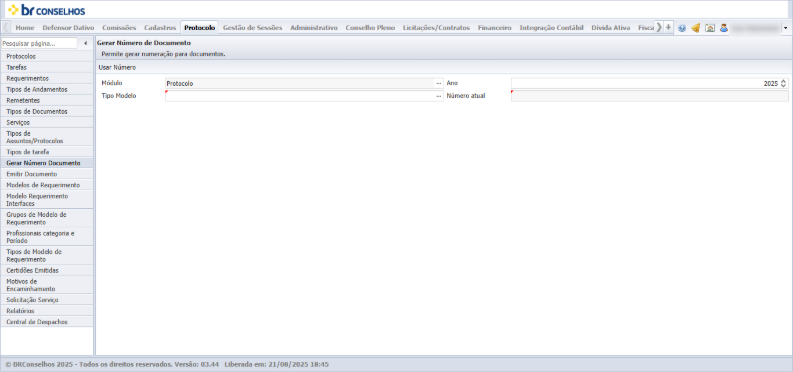Open Protocolos in the sidebar
793x372 pixels.
pos(47,57)
